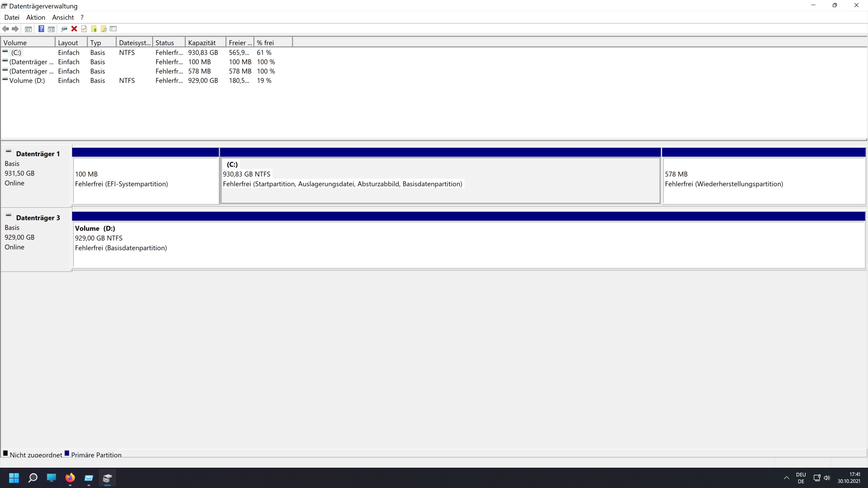This screenshot has height=488, width=868.
Task: Select the 100 MB EFI-Systempartition block
Action: click(146, 180)
